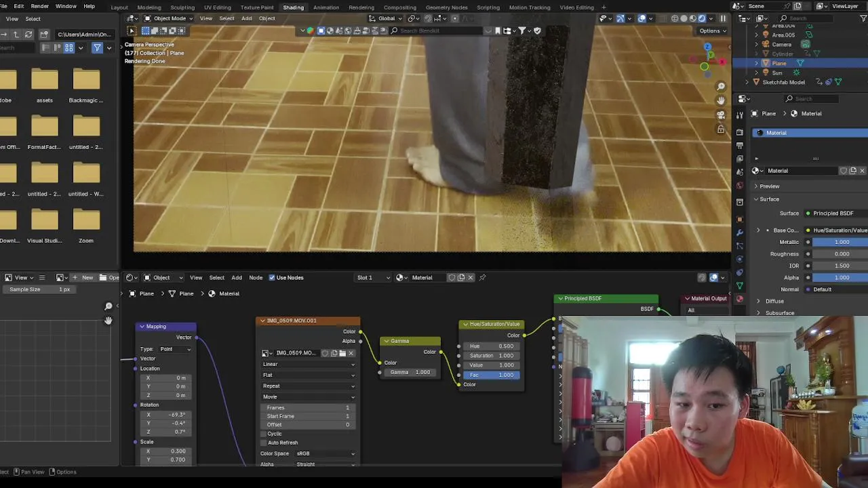
Task: Click New image button in image editor
Action: click(84, 277)
